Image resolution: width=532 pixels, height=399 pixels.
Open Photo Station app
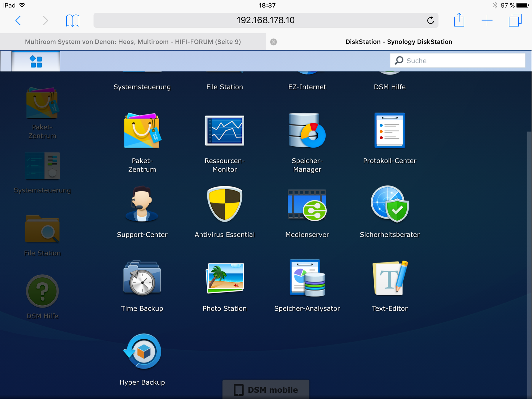(x=224, y=278)
